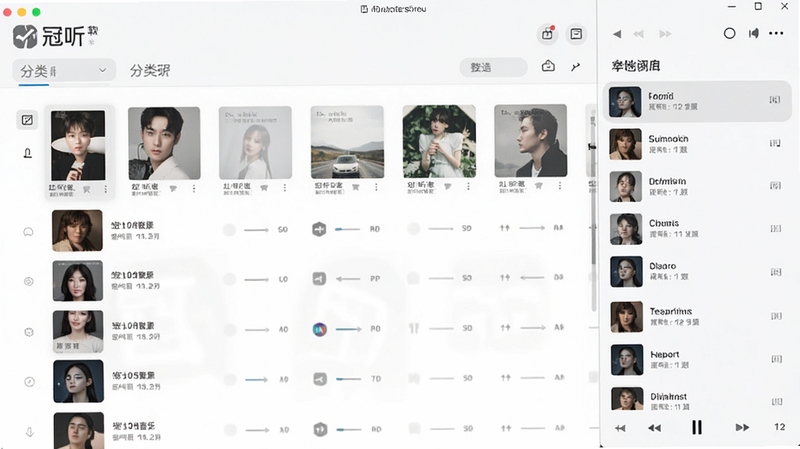This screenshot has height=449, width=800.
Task: Click the microphone icon at sidebar bottom
Action: pyautogui.click(x=30, y=432)
